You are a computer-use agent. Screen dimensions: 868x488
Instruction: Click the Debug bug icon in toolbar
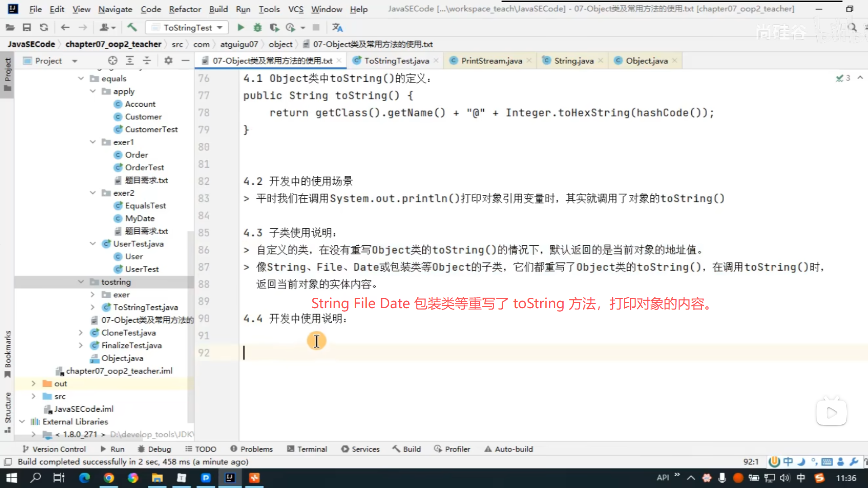coord(257,28)
